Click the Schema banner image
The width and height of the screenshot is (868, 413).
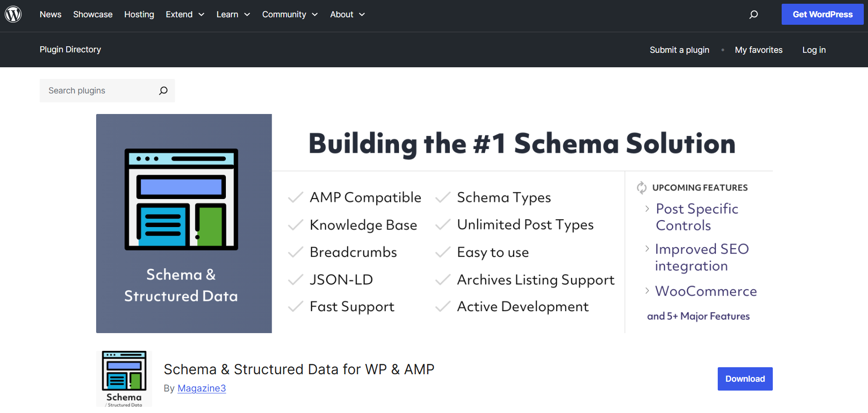pyautogui.click(x=434, y=223)
